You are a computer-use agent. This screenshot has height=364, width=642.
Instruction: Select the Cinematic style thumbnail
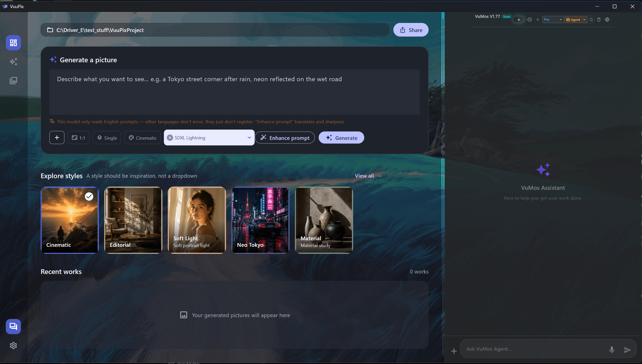pyautogui.click(x=70, y=220)
